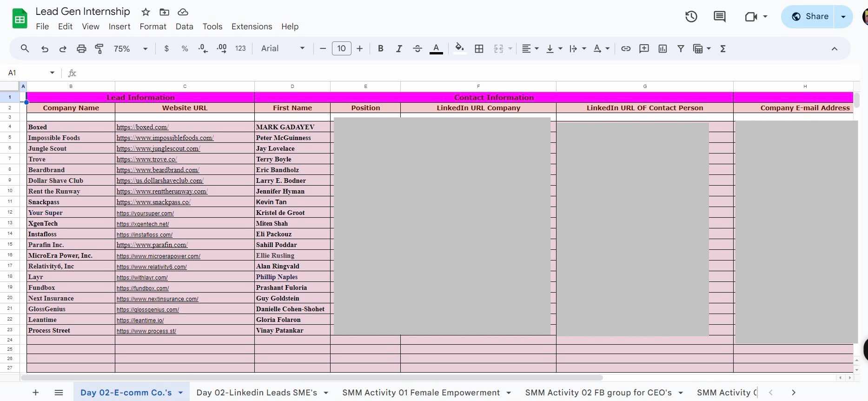Open the Format menu

pos(153,27)
